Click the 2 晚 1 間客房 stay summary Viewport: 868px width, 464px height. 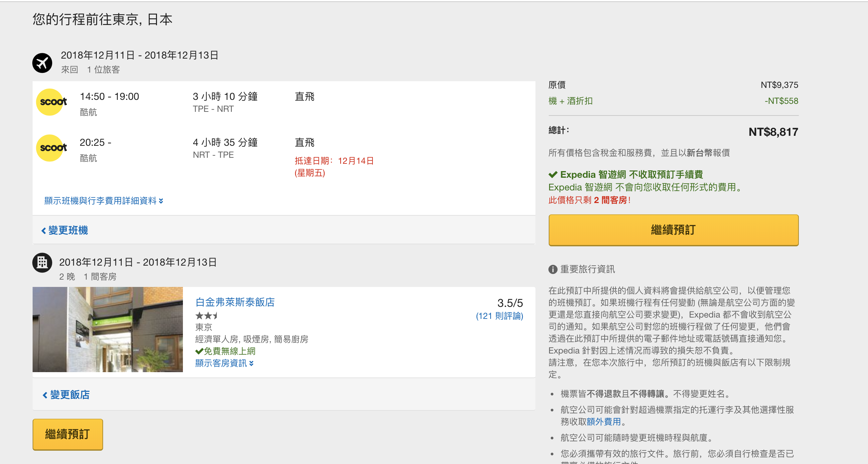click(x=88, y=277)
